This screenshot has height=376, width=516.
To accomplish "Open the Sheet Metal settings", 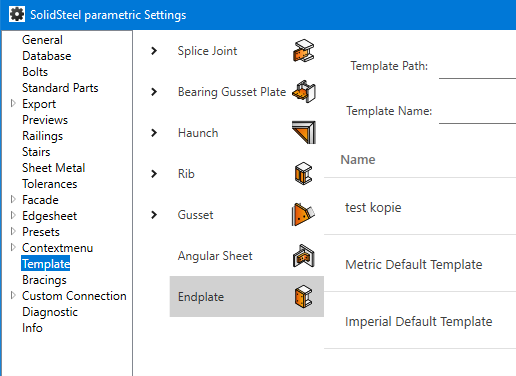I will point(54,168).
